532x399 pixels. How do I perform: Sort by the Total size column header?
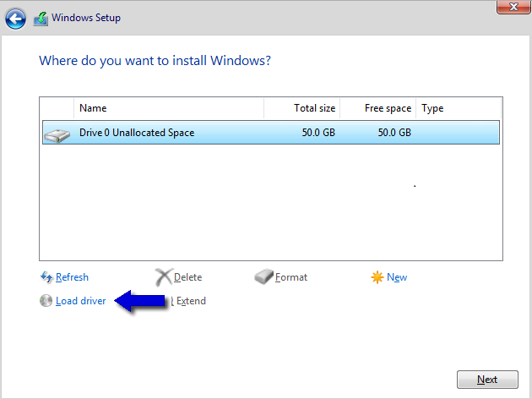pos(302,108)
